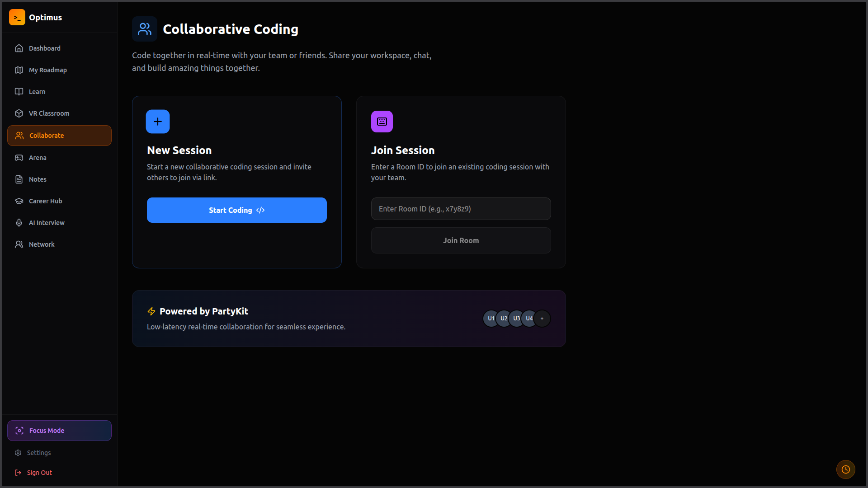
Task: Select the Arena sidebar item
Action: pos(38,158)
